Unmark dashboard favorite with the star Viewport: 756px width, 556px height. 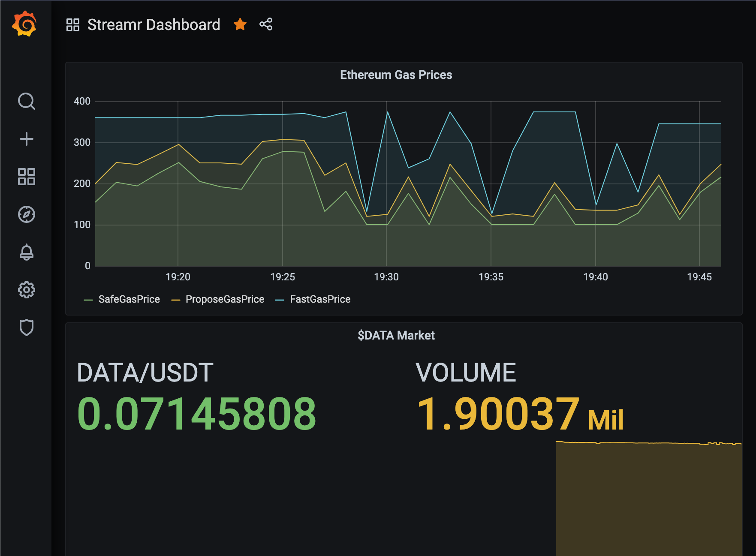(x=240, y=24)
